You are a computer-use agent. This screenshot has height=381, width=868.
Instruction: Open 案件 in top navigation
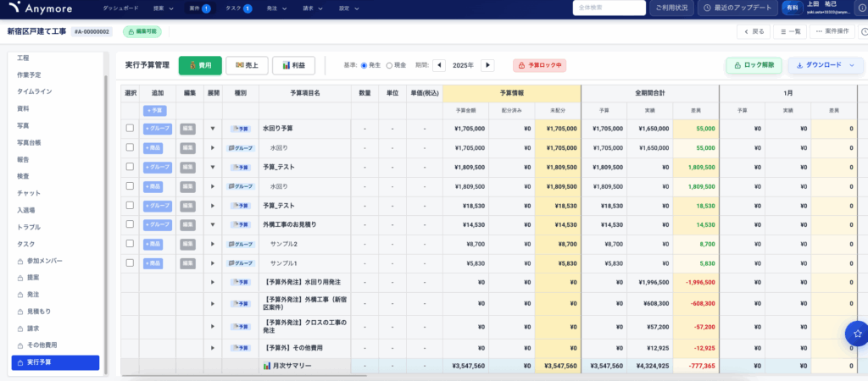coord(200,8)
